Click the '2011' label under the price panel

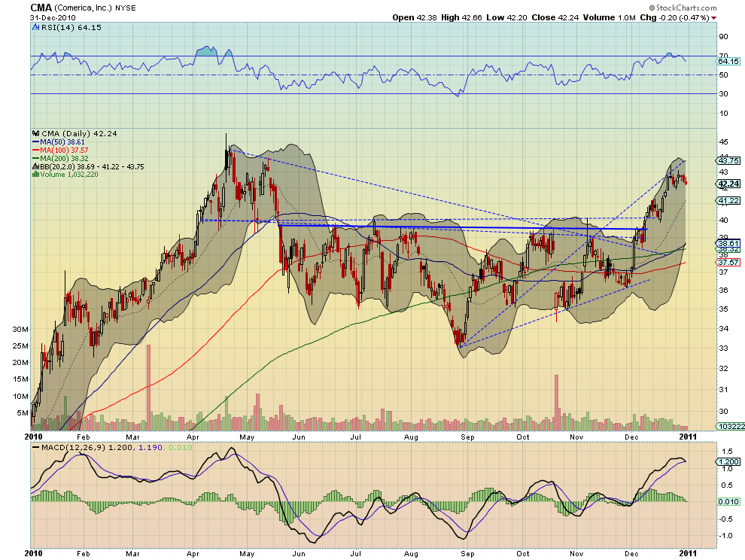click(688, 437)
